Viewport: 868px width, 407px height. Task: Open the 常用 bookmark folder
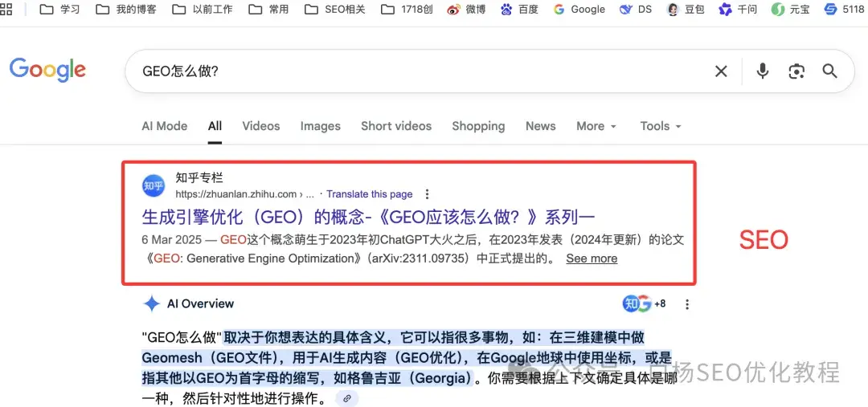[268, 10]
